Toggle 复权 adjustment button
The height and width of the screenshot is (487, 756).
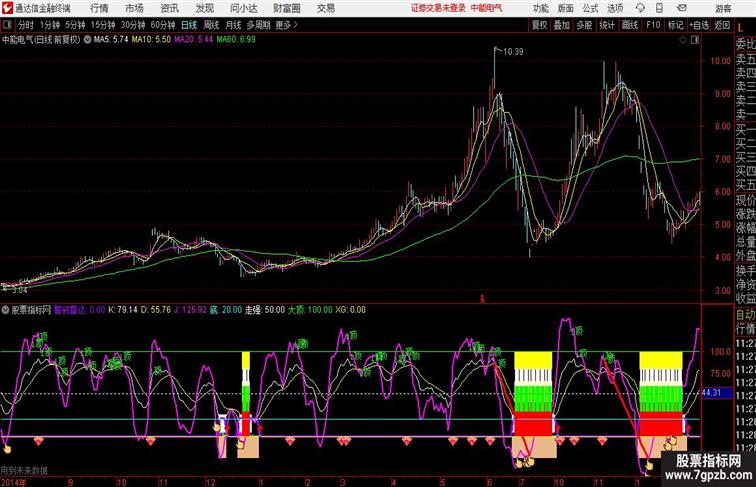pos(540,25)
